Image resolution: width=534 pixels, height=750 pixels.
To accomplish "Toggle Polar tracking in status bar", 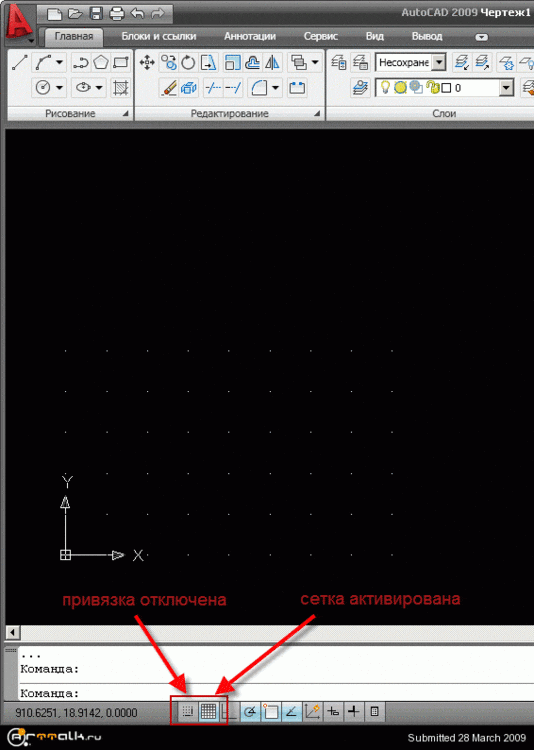I will [x=250, y=712].
